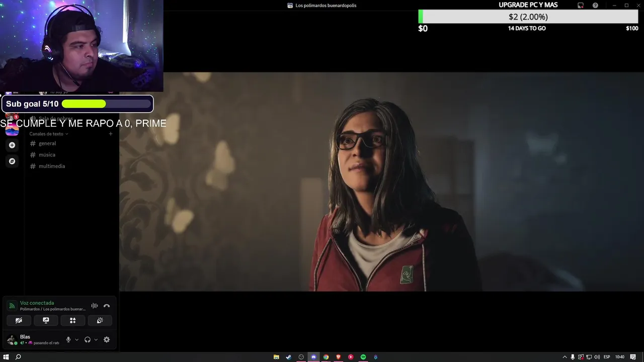Open the 10:40 taskbar clock
The width and height of the screenshot is (644, 362).
[x=620, y=357]
